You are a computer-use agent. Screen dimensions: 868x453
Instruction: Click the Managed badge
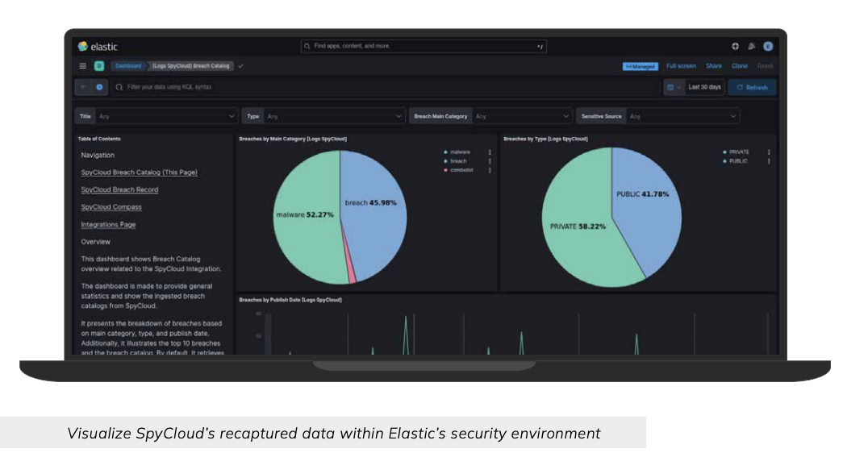(641, 66)
